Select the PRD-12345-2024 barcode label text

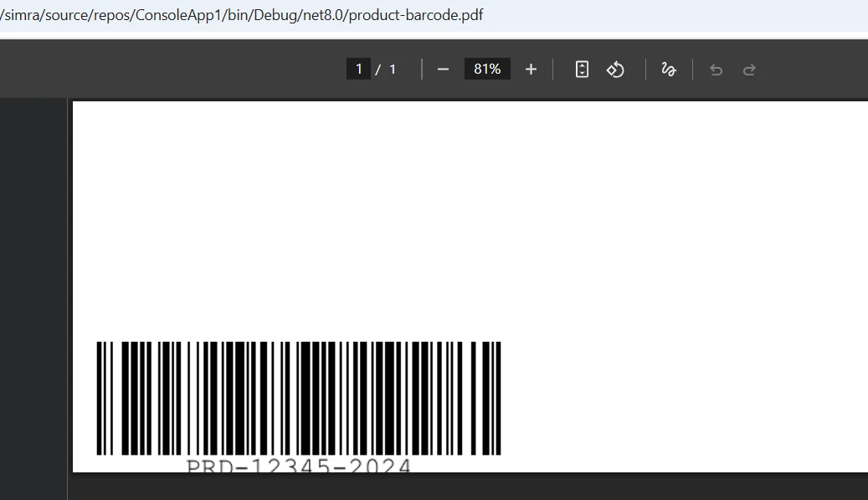point(299,466)
